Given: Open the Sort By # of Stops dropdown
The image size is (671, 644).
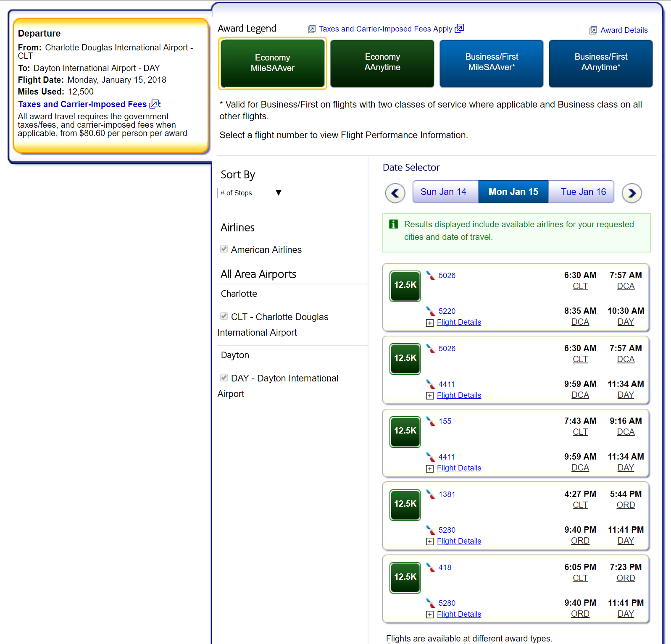Looking at the screenshot, I should (253, 193).
